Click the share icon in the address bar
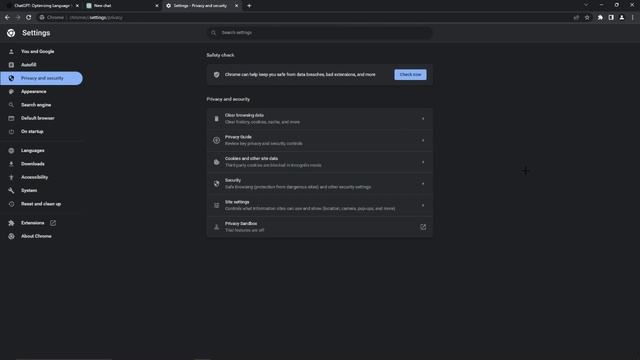This screenshot has width=640, height=360. (576, 18)
